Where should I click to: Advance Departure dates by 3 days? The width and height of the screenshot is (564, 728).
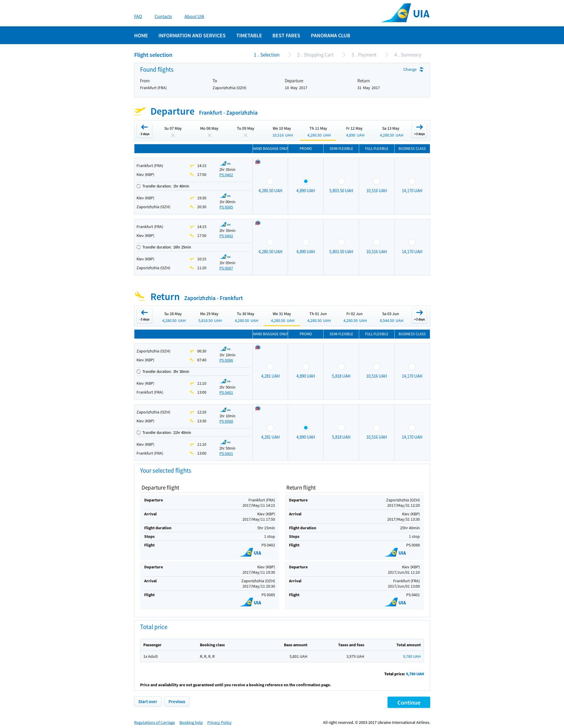[419, 130]
